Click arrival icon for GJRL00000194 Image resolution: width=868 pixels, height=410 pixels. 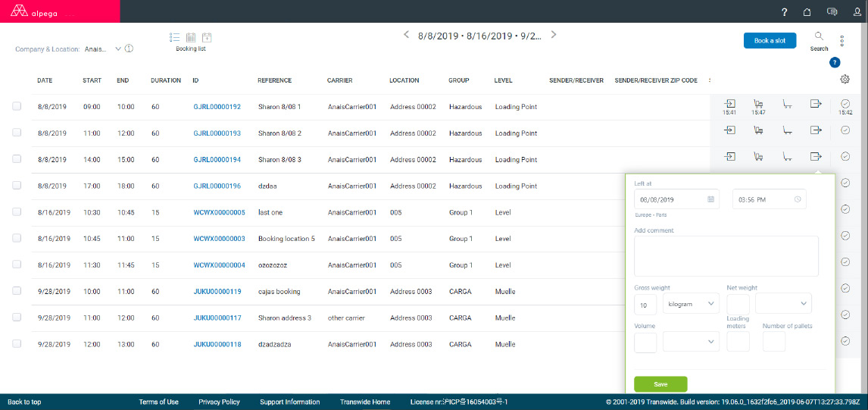[x=729, y=157]
